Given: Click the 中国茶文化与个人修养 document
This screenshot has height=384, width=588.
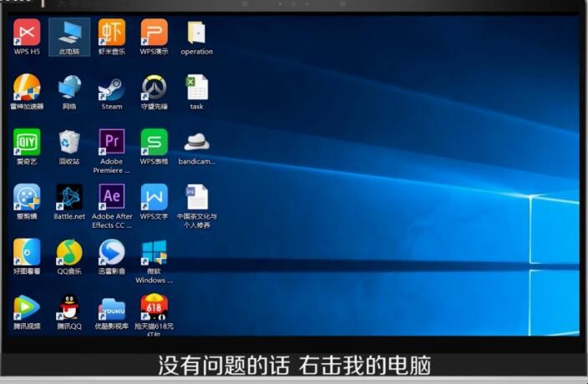Looking at the screenshot, I should (x=196, y=198).
